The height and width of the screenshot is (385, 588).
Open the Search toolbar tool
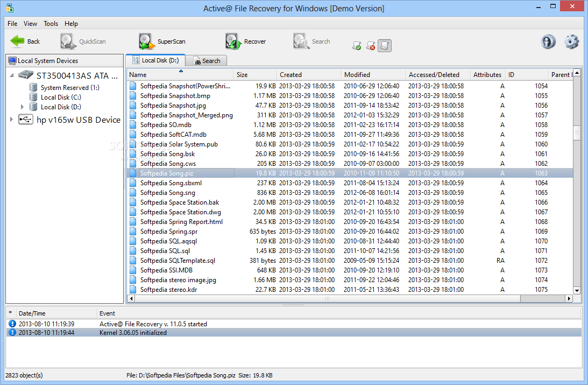coord(311,41)
